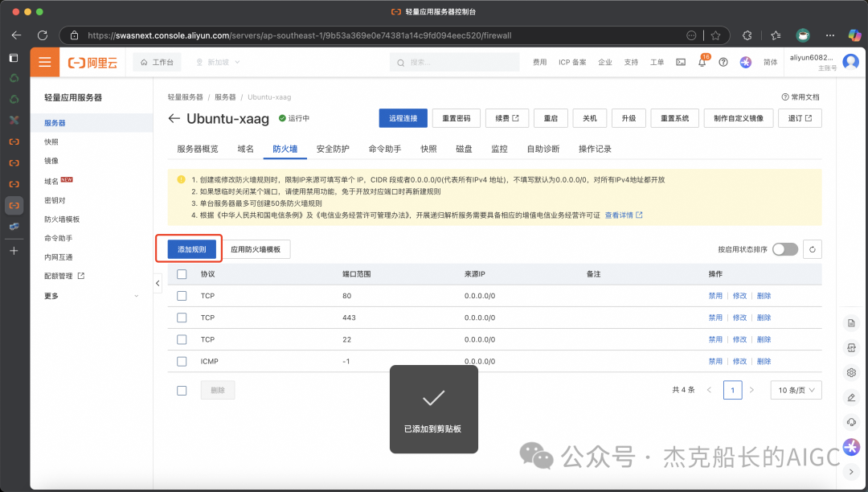Image resolution: width=868 pixels, height=492 pixels.
Task: Click 查看详情 link in notice
Action: (624, 215)
